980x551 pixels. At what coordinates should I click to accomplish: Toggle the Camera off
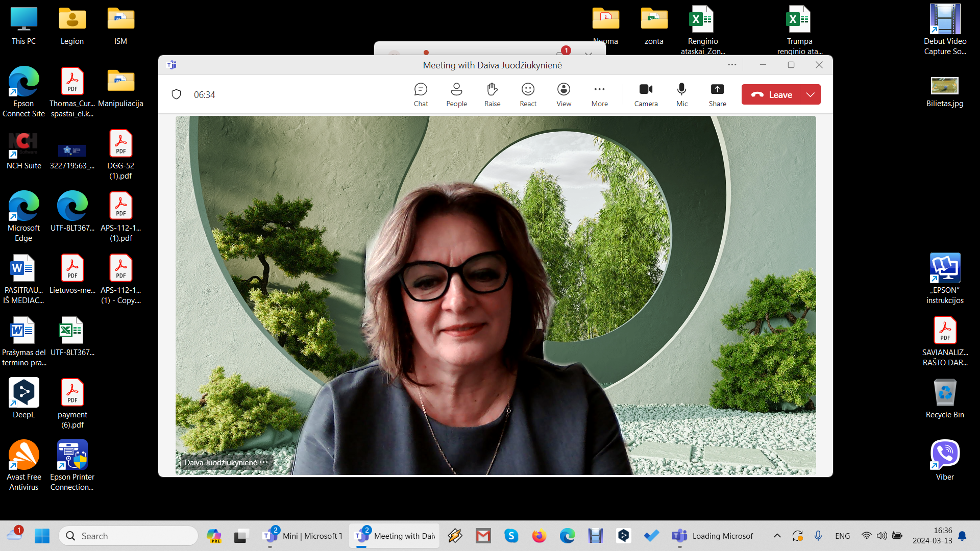[x=646, y=95]
